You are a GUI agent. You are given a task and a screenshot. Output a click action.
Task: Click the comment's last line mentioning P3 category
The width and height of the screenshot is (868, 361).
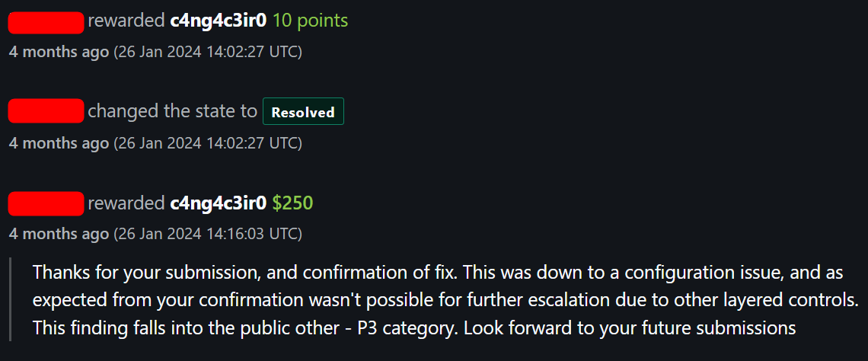pos(413,329)
